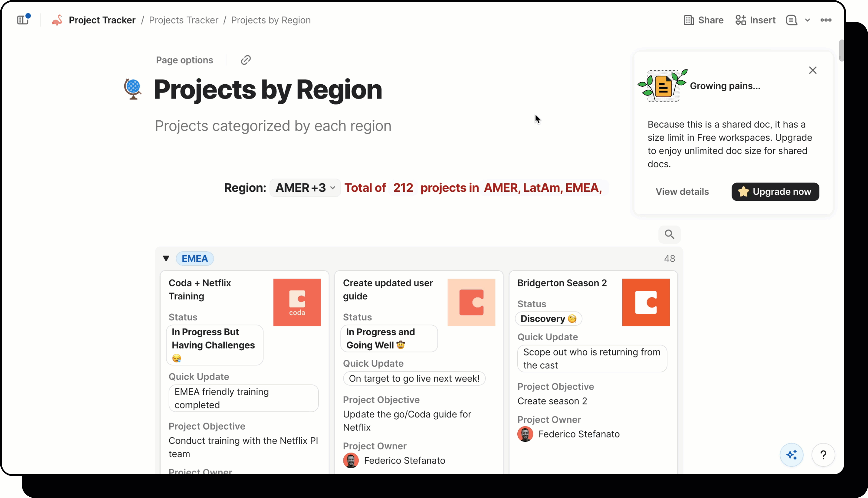Screen dimensions: 868x498
Task: Click the Discovery status chip
Action: pos(548,318)
